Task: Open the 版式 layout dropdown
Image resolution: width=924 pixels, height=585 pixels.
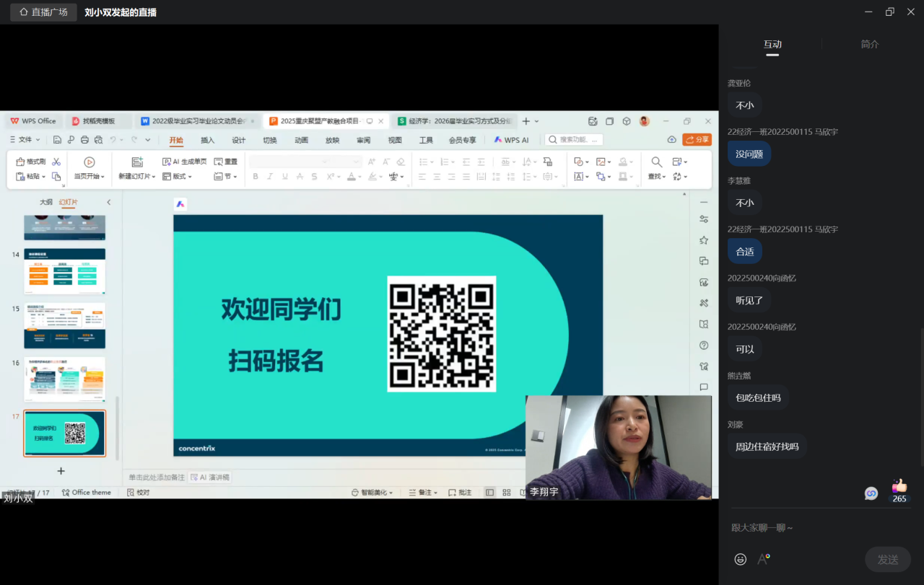Action: click(177, 177)
